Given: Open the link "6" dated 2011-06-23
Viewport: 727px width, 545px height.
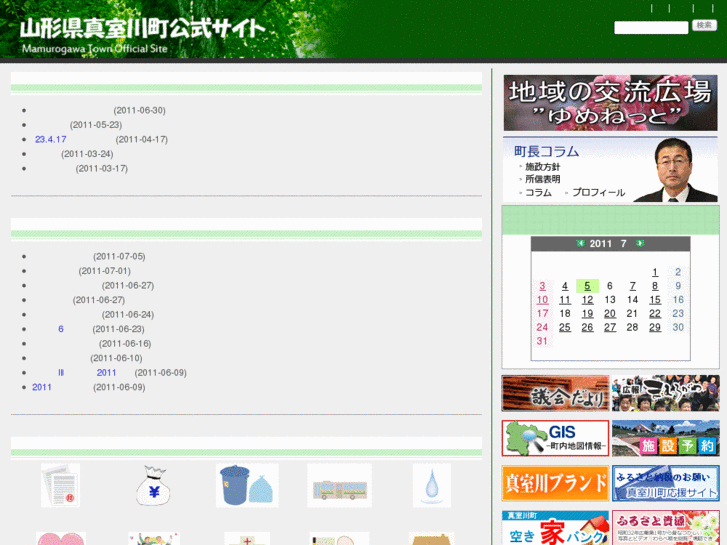Looking at the screenshot, I should coord(61,329).
